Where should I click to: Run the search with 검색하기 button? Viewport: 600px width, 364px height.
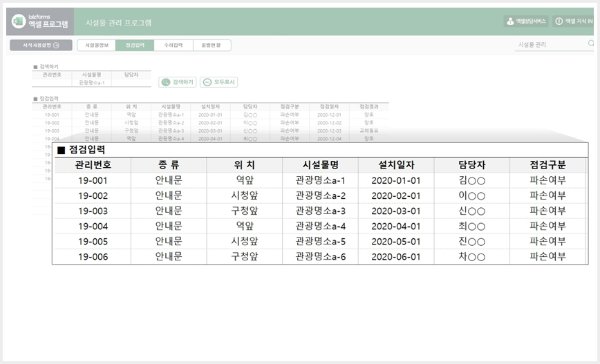[x=178, y=82]
